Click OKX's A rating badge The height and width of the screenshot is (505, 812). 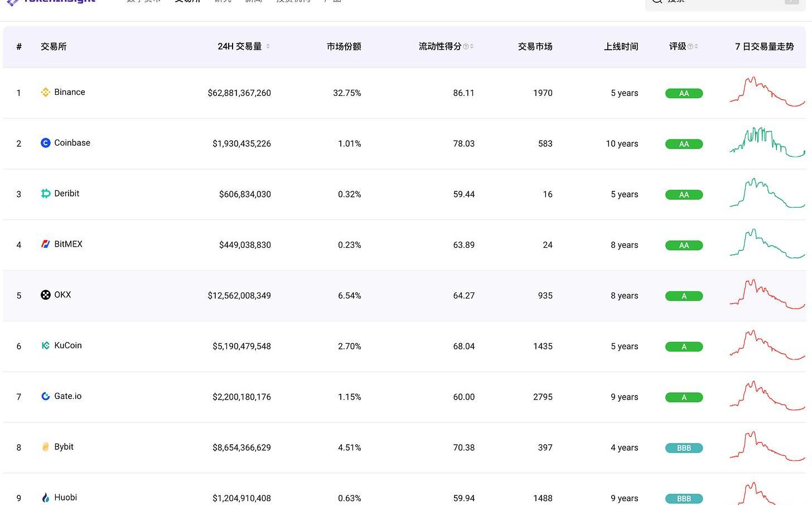pyautogui.click(x=684, y=296)
